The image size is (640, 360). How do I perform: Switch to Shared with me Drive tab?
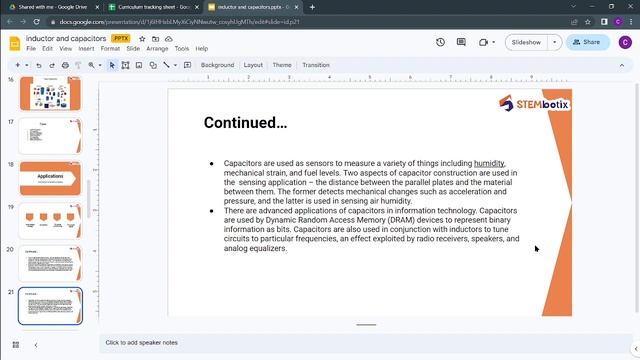[53, 7]
